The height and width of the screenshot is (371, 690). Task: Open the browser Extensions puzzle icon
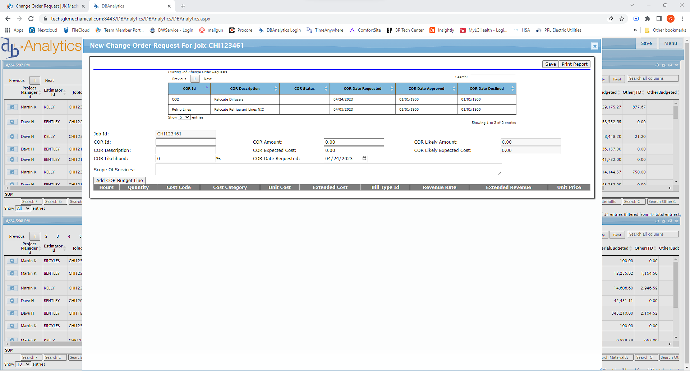click(647, 19)
